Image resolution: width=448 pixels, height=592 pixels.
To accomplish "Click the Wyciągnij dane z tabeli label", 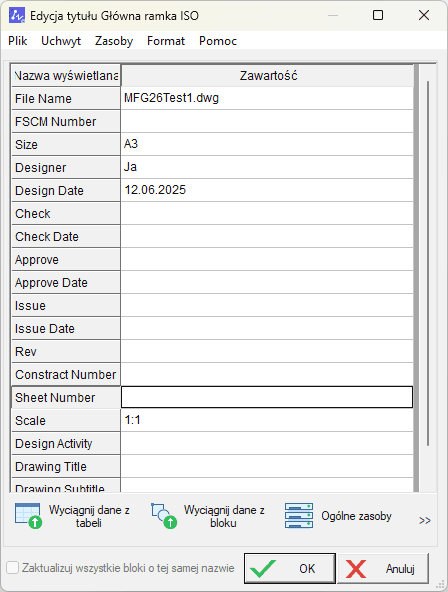I will pyautogui.click(x=89, y=516).
